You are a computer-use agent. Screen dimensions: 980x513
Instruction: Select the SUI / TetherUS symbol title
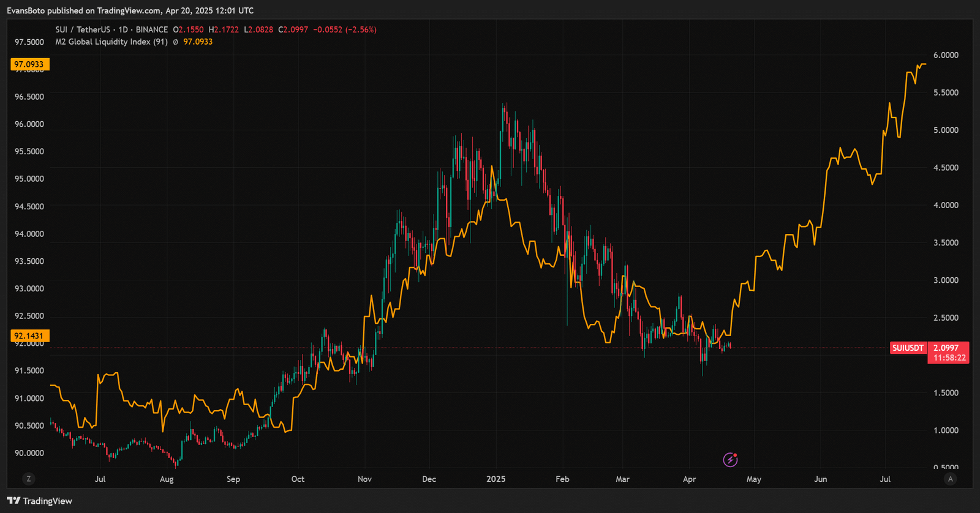pos(83,29)
